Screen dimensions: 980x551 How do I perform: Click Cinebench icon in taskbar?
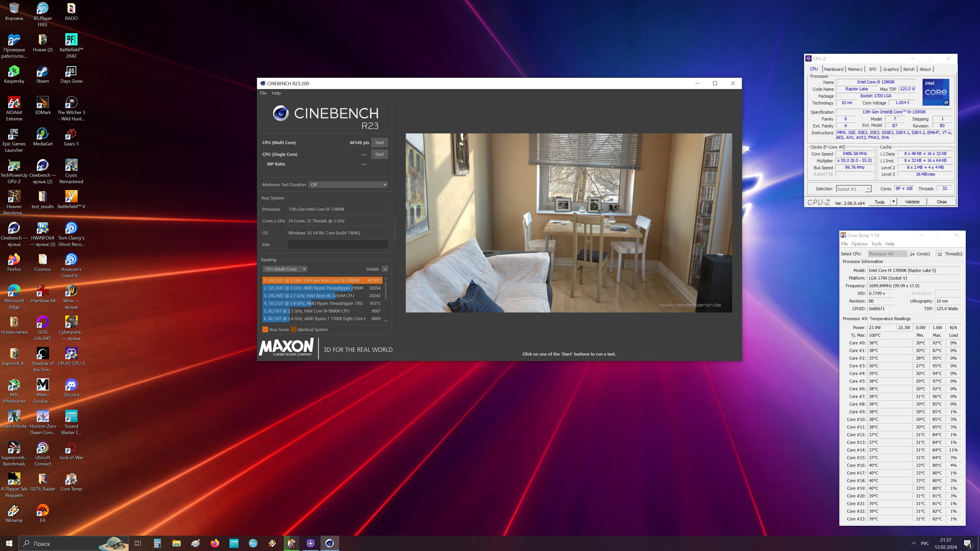coord(329,543)
